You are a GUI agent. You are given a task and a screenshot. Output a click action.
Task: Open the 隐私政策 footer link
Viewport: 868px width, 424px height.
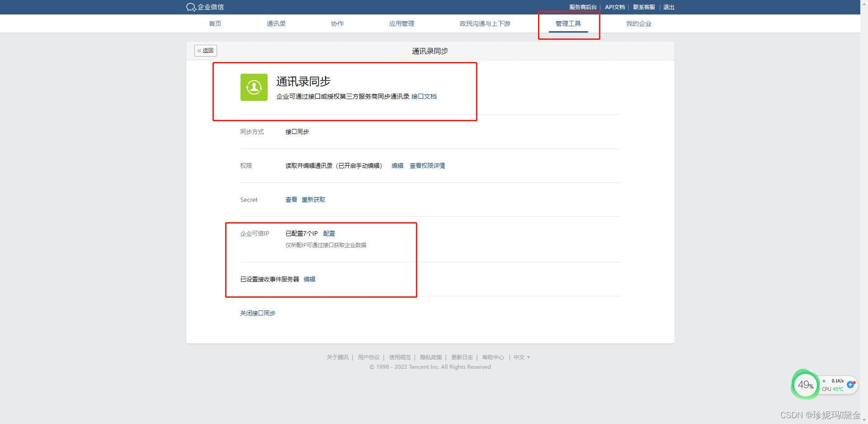pos(431,357)
